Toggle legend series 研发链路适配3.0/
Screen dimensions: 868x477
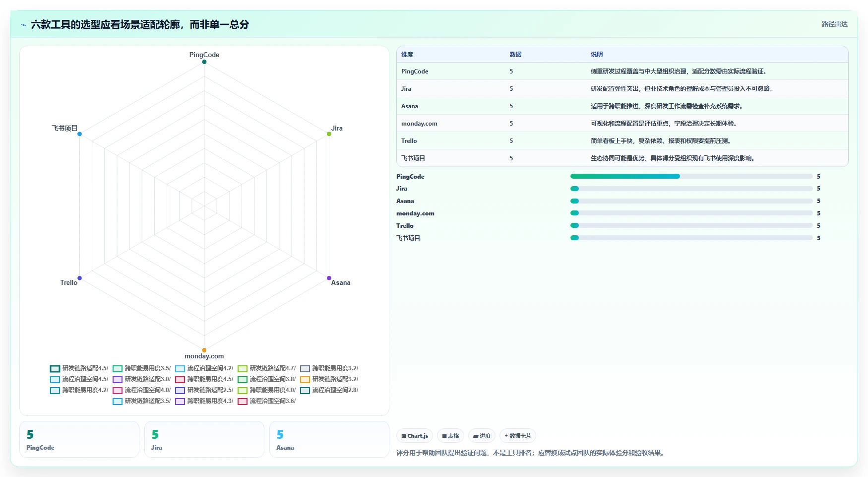(141, 379)
